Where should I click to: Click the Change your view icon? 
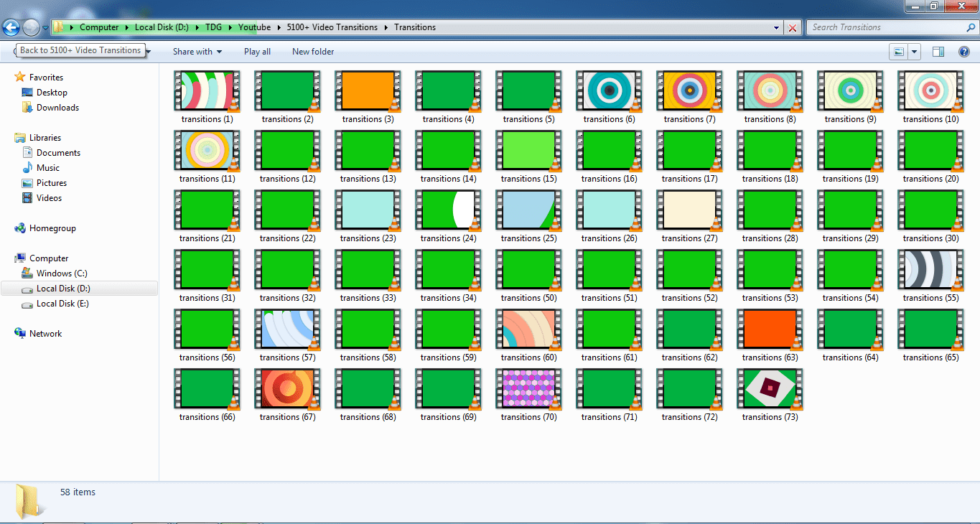tap(898, 52)
